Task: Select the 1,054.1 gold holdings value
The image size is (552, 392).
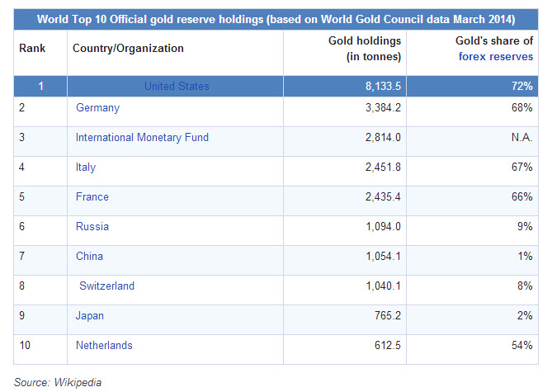Action: [x=384, y=256]
